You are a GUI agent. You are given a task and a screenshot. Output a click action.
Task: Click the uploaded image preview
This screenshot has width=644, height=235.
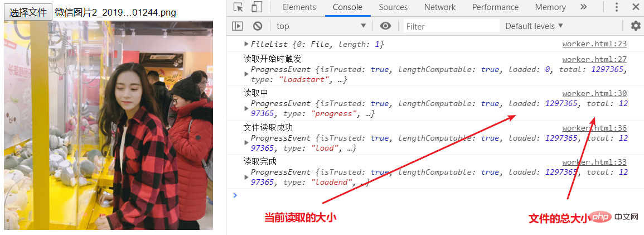click(x=108, y=125)
